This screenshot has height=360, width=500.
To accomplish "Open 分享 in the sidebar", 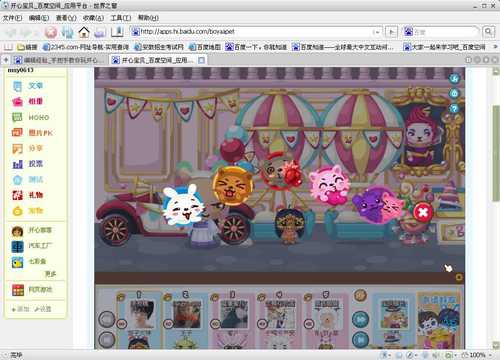I will pyautogui.click(x=28, y=148).
